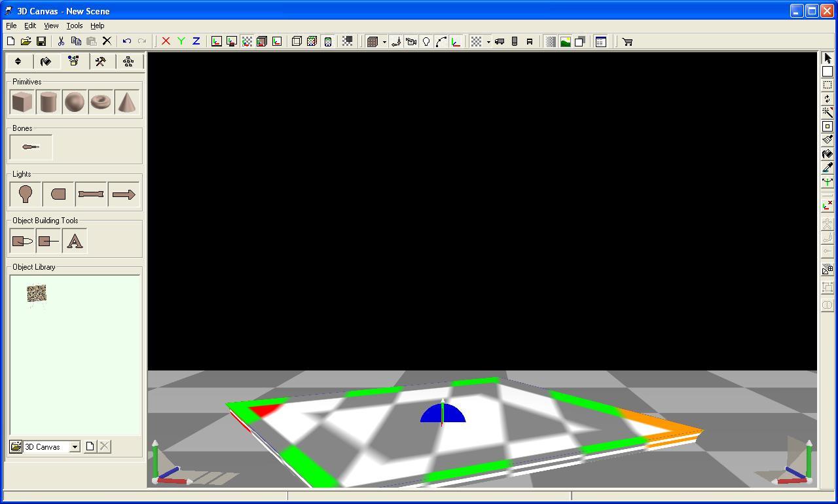Open the File menu
The height and width of the screenshot is (504, 838).
[x=11, y=26]
